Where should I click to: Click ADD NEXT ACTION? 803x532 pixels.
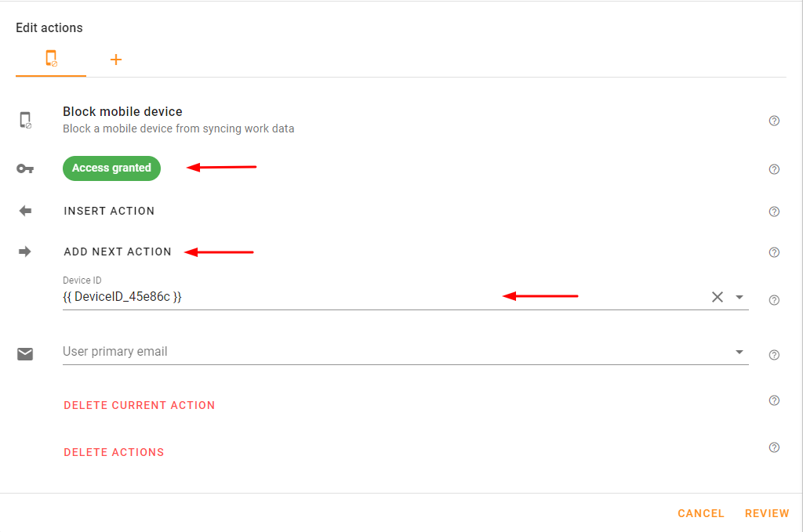118,252
